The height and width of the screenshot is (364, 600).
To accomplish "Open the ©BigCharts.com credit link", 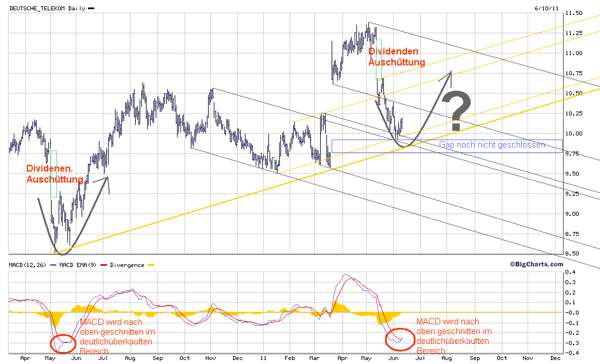I will [x=536, y=264].
